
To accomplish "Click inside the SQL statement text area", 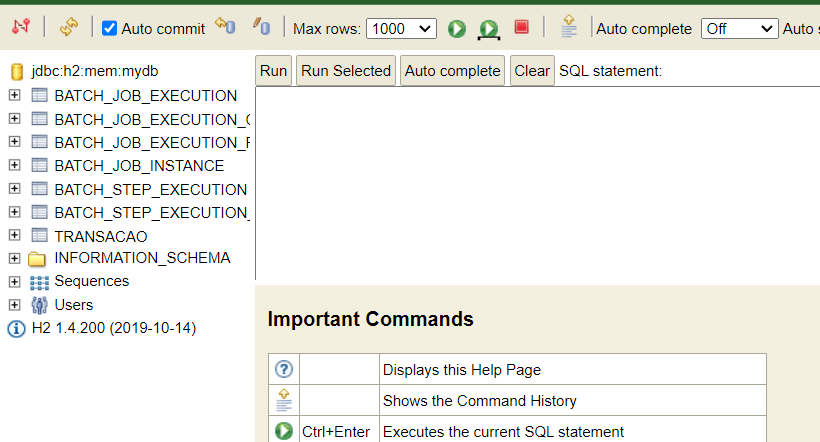I will [536, 182].
